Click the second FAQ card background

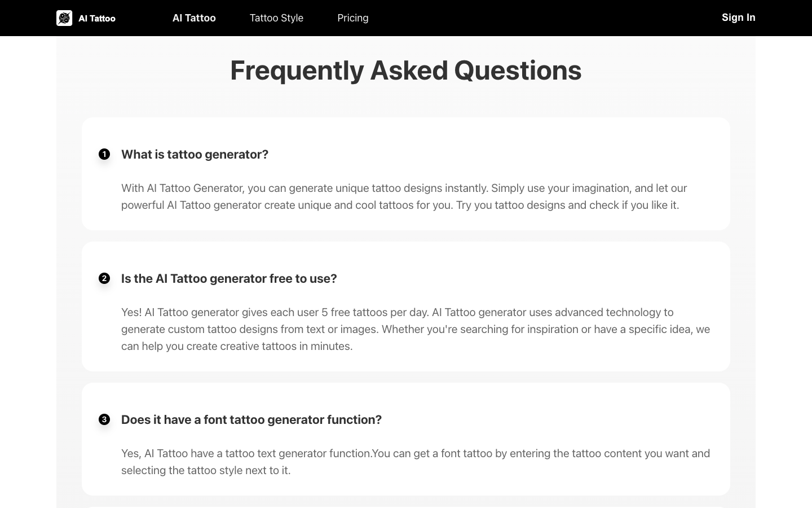coord(406,306)
